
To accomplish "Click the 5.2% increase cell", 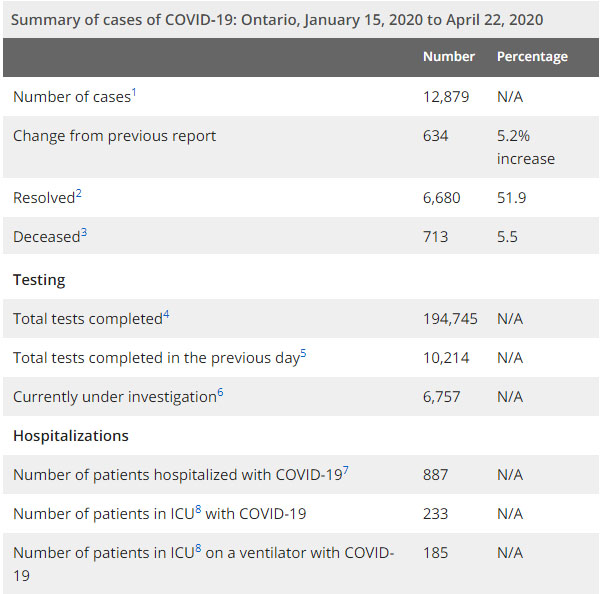I will point(525,147).
